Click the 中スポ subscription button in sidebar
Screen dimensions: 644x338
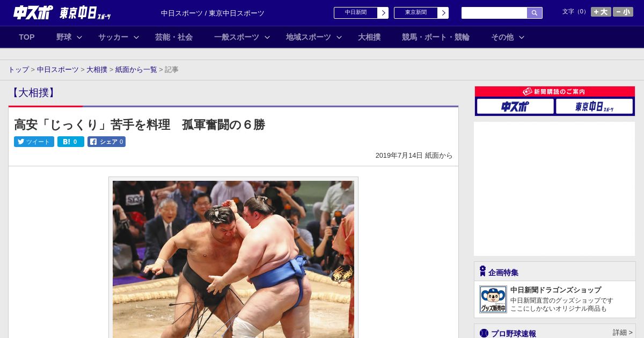tap(515, 106)
